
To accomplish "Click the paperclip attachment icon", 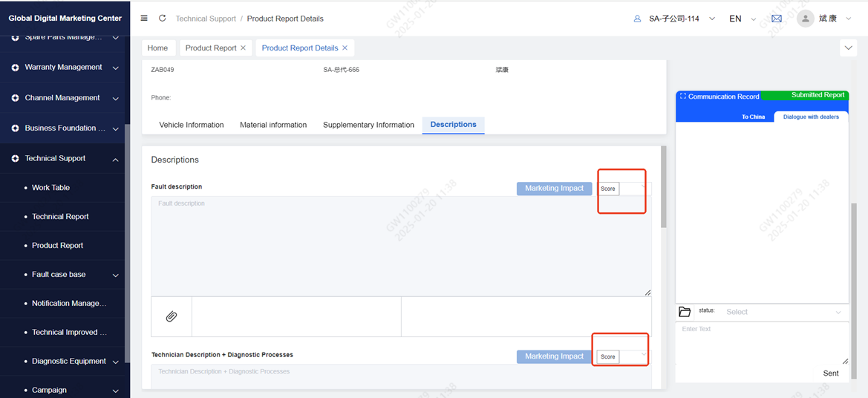I will pos(171,317).
